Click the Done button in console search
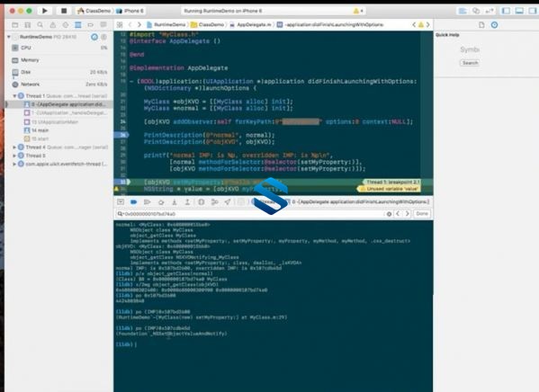Image resolution: width=539 pixels, height=392 pixels. 422,214
